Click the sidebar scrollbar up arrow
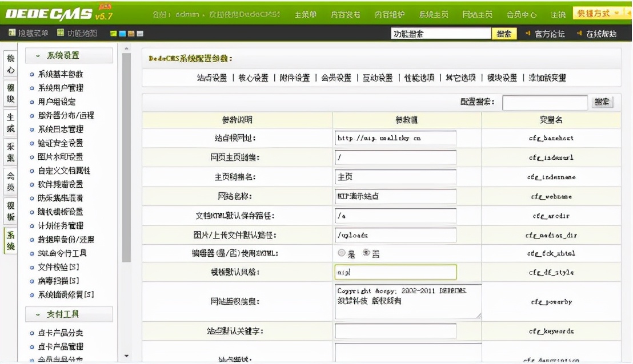633x364 pixels. [126, 48]
